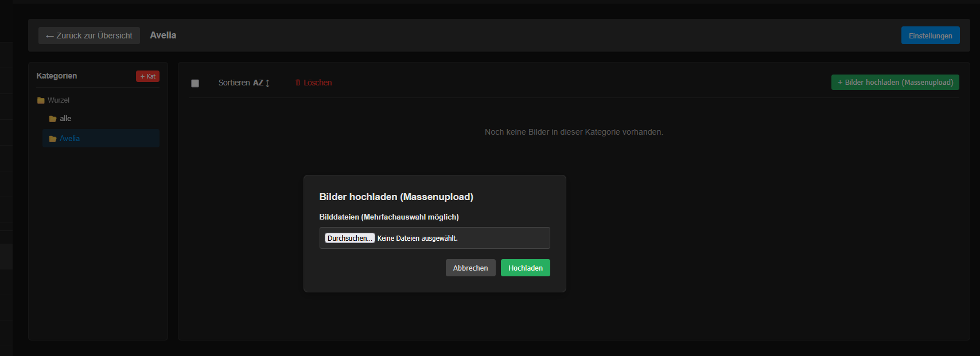This screenshot has width=980, height=356.
Task: Open the Avelia category in the tree
Action: coord(101,138)
